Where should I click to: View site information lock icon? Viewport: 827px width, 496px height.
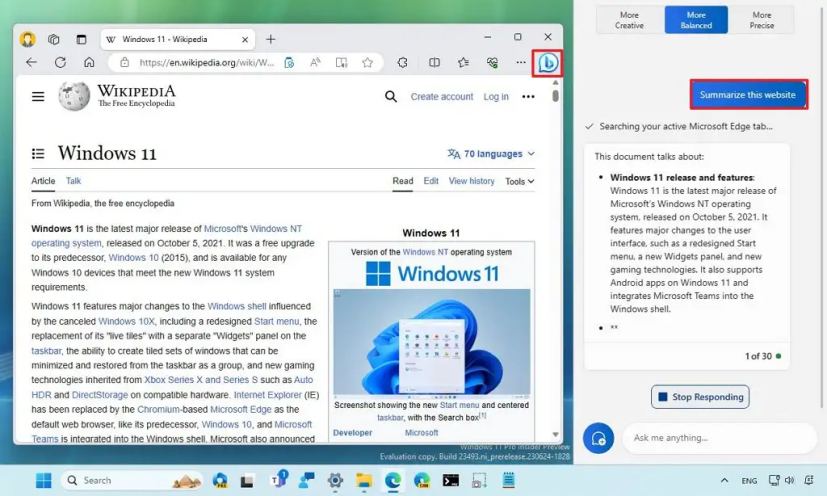pyautogui.click(x=124, y=62)
